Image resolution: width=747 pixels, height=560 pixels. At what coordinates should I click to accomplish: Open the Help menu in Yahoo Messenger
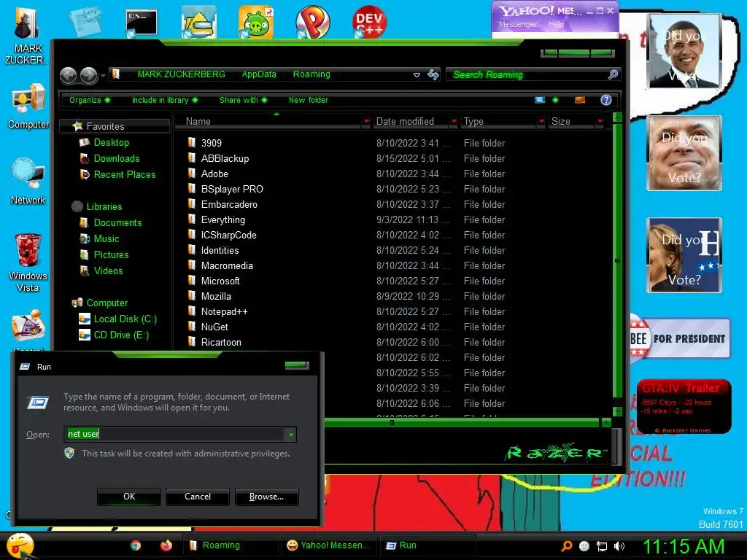pos(556,24)
